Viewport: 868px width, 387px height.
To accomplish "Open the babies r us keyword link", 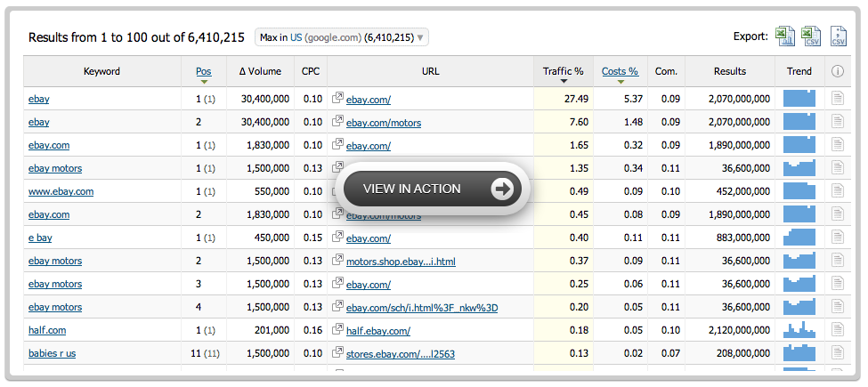I will [52, 353].
